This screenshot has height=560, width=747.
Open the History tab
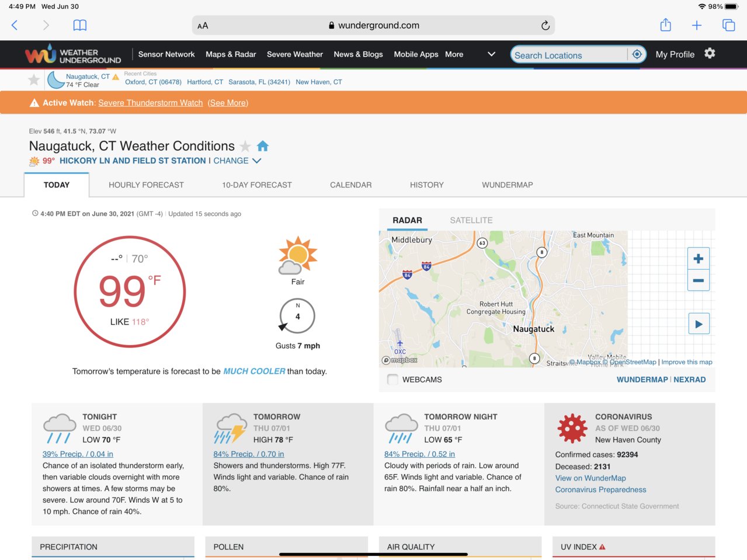[427, 185]
